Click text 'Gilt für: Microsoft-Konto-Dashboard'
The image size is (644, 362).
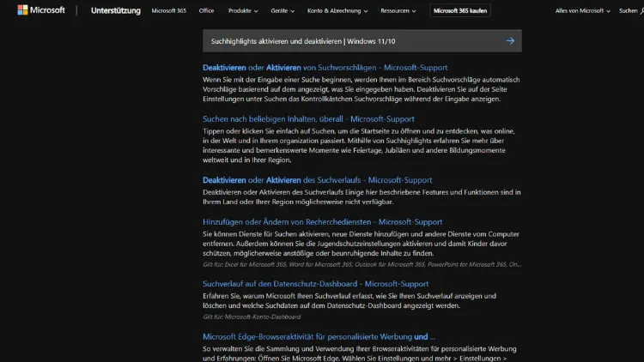coord(252,317)
